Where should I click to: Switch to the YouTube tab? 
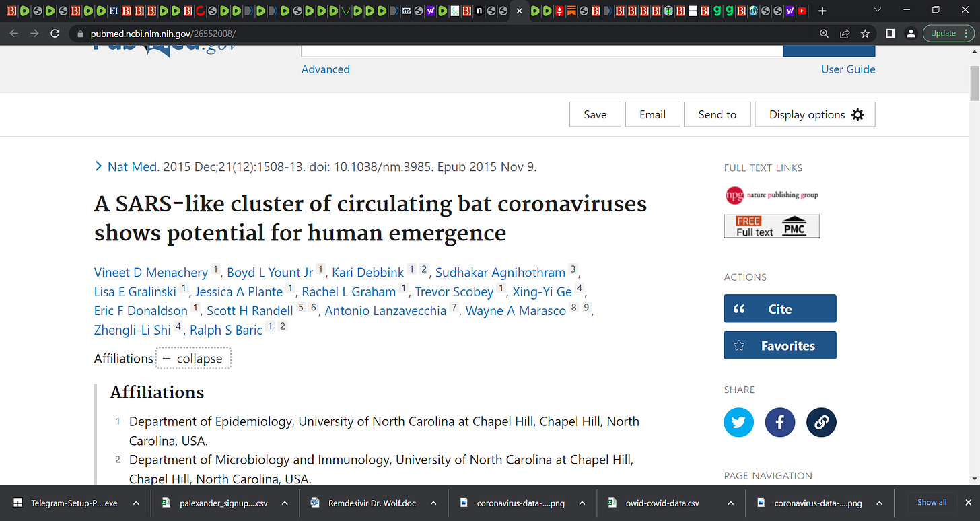(x=802, y=11)
